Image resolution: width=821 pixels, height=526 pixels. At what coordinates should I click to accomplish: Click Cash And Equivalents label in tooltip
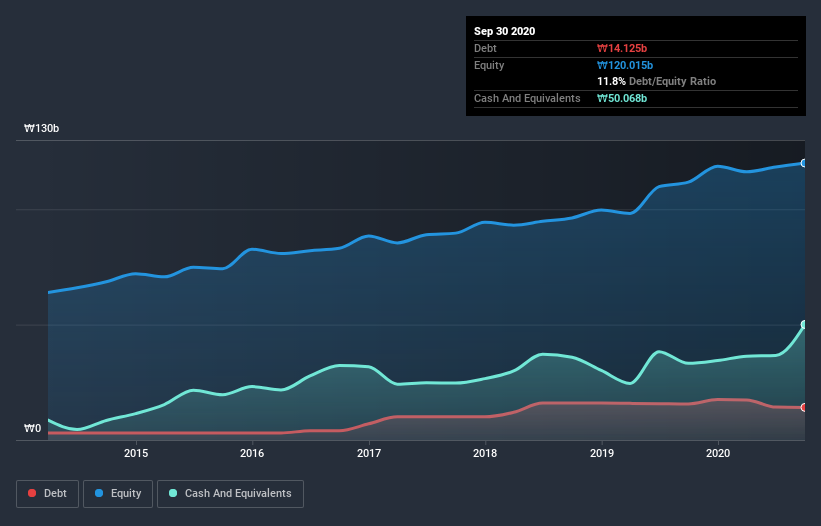pyautogui.click(x=527, y=98)
